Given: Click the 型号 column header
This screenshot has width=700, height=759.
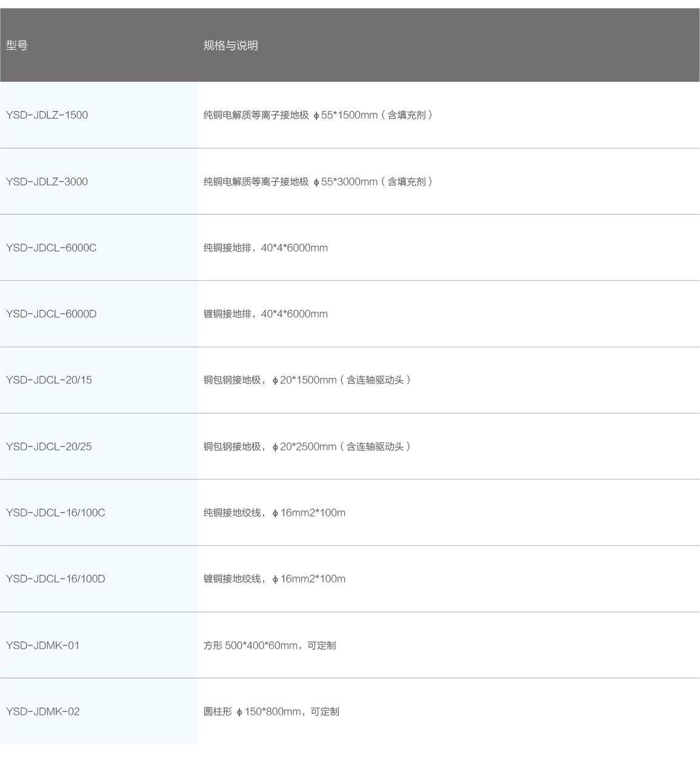Looking at the screenshot, I should (x=17, y=45).
